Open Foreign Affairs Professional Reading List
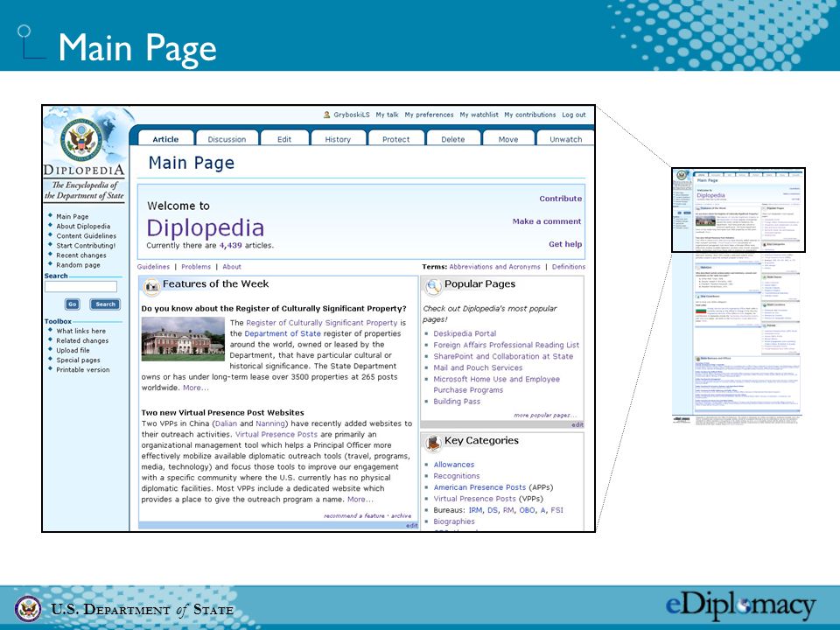 coord(507,345)
